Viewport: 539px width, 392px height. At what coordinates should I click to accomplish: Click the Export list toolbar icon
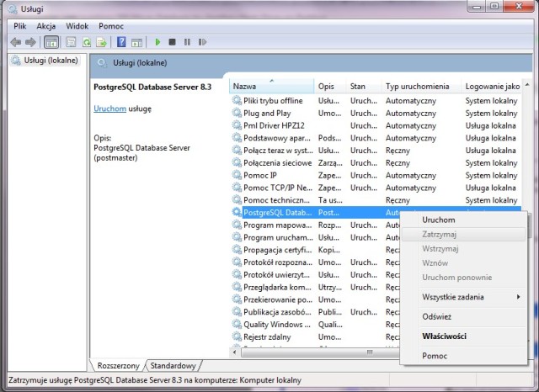[101, 42]
